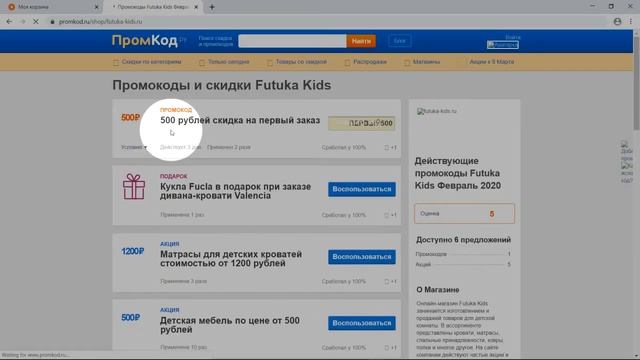This screenshot has height=360, width=640.
Task: Click the gift box icon on Кукла Fucla offer
Action: click(x=134, y=187)
